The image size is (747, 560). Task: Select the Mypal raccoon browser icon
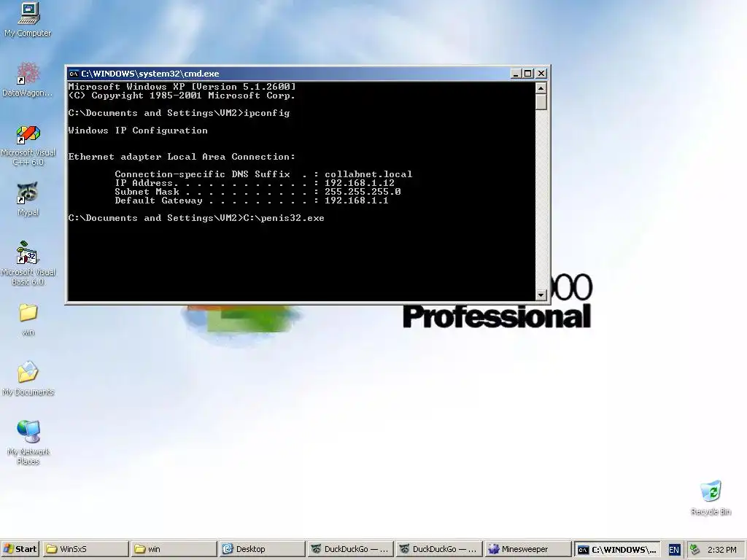click(28, 199)
